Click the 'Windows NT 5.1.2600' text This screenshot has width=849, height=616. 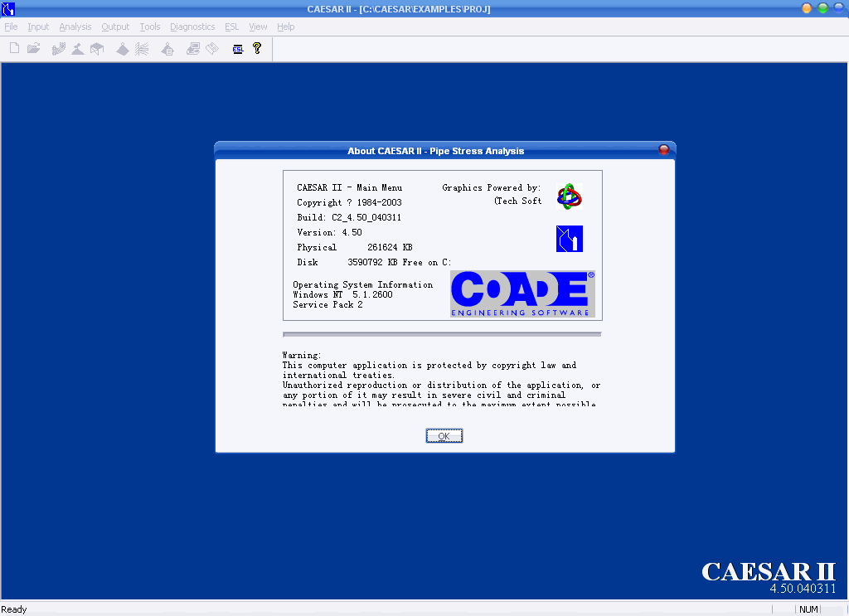(342, 294)
